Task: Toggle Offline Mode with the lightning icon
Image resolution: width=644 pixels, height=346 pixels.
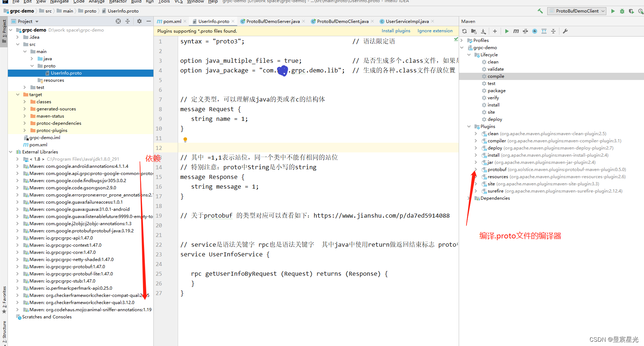Action: (534, 31)
